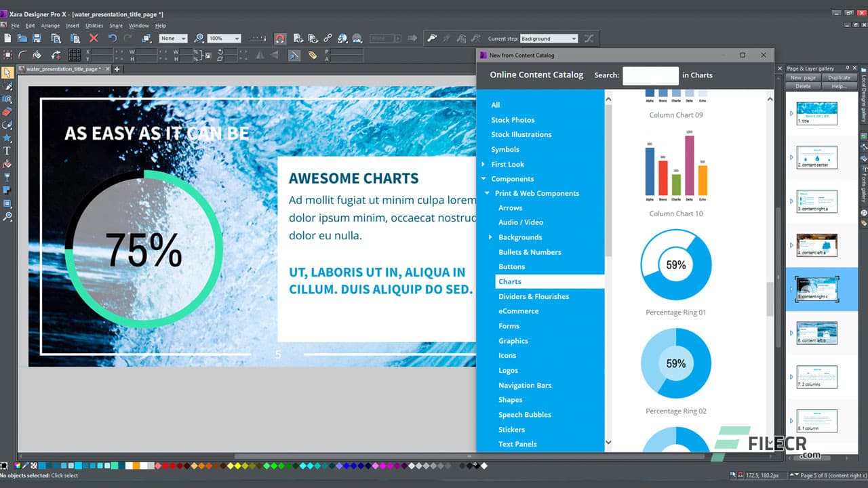
Task: Collapse the Print & Web Components section
Action: pos(487,193)
